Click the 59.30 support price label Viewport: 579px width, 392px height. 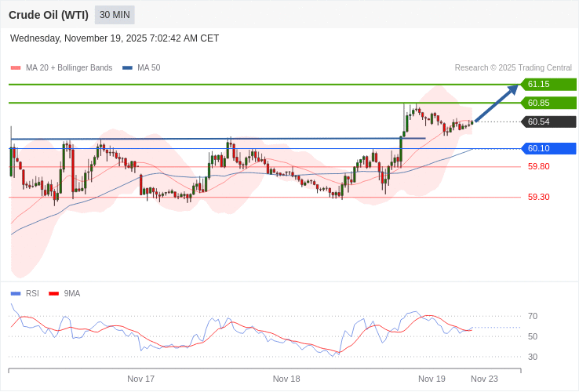(538, 198)
